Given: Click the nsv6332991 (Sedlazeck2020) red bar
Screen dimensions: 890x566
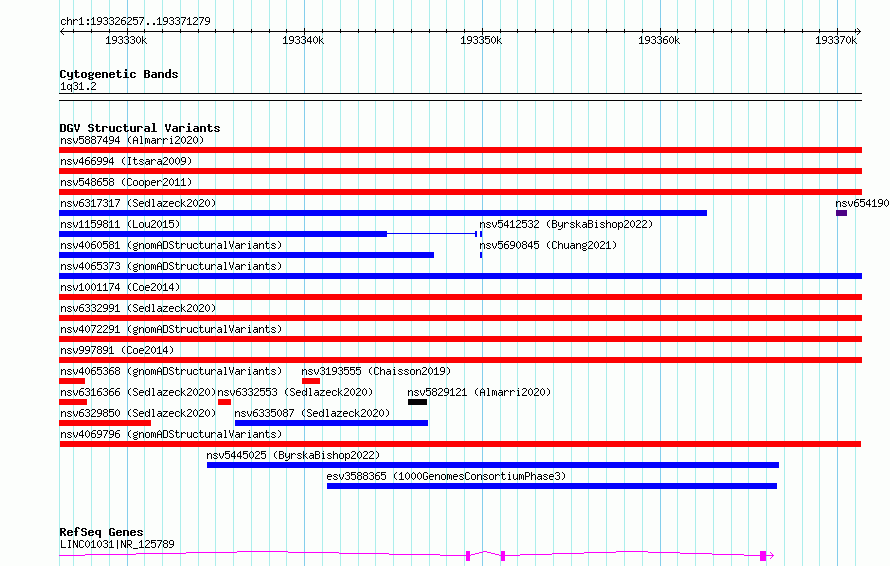Looking at the screenshot, I should point(460,318).
